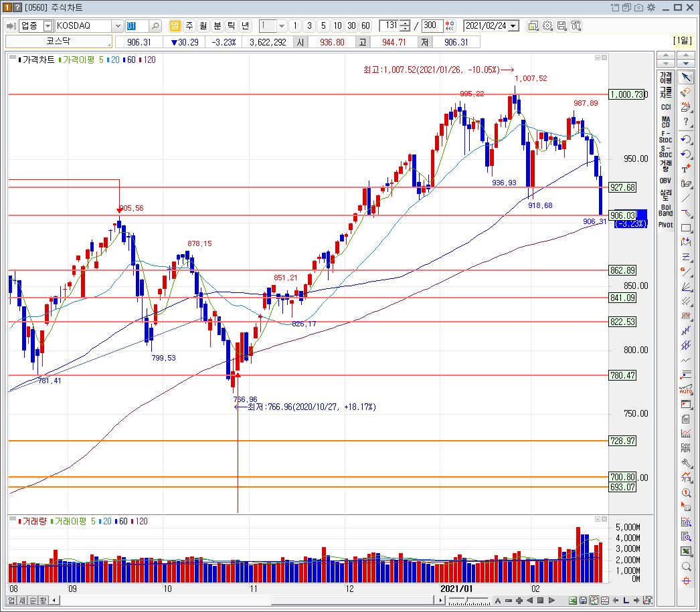
Task: Click the erase-all drawings eraser icon
Action: [686, 106]
